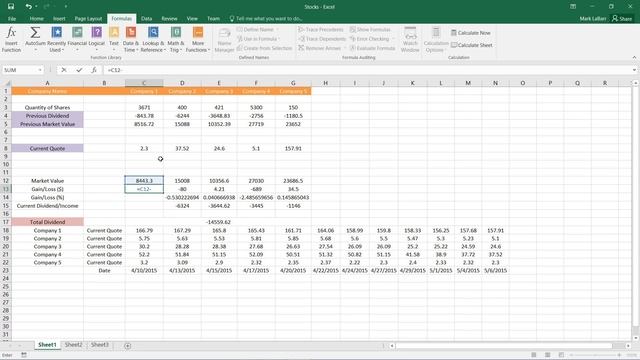Image resolution: width=640 pixels, height=360 pixels.
Task: Click date cell 4/10/2015
Action: (144, 271)
